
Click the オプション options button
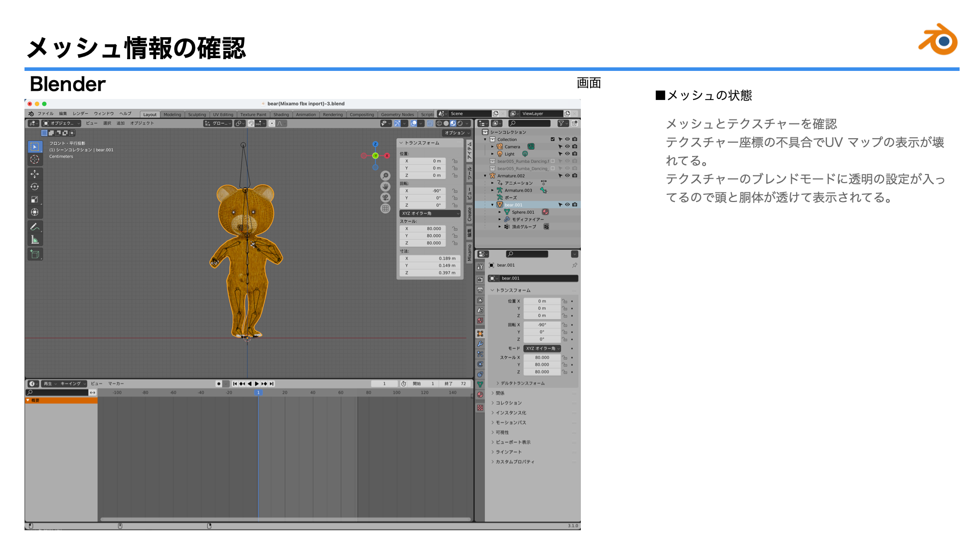tap(456, 133)
